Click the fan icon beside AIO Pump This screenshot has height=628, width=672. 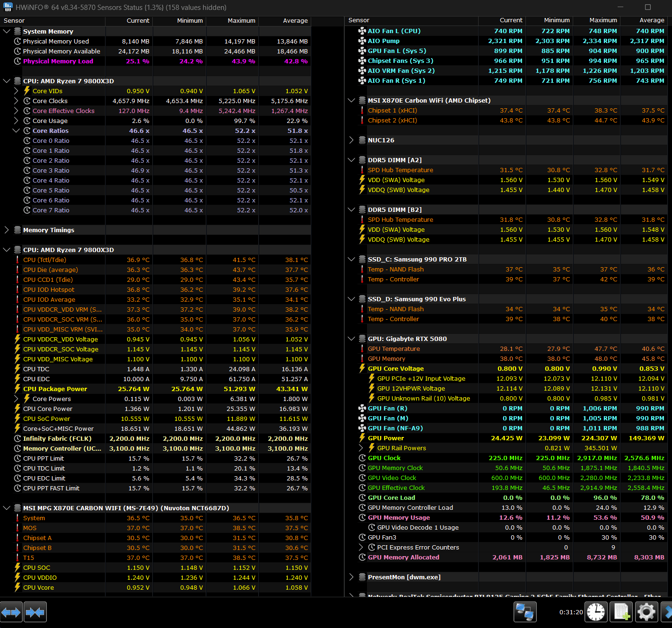[362, 41]
